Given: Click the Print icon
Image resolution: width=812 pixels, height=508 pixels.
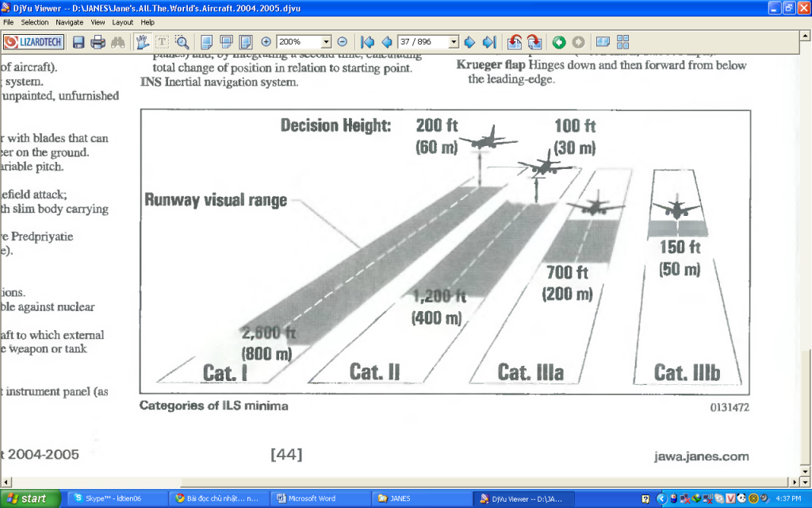Looking at the screenshot, I should (x=98, y=42).
